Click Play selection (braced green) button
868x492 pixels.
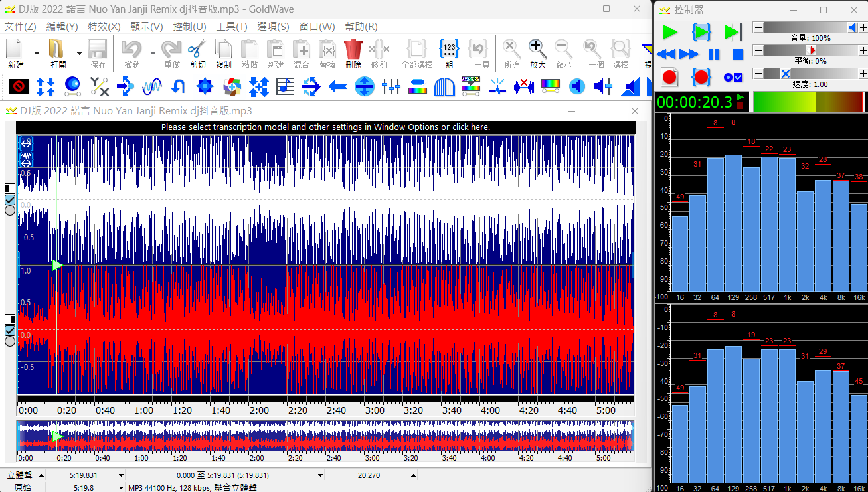click(702, 32)
